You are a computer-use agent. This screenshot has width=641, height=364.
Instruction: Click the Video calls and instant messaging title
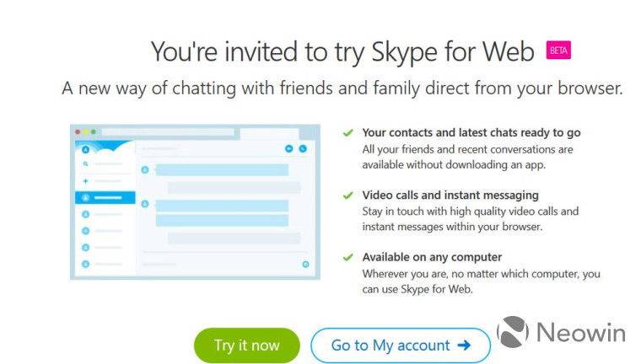(x=450, y=195)
